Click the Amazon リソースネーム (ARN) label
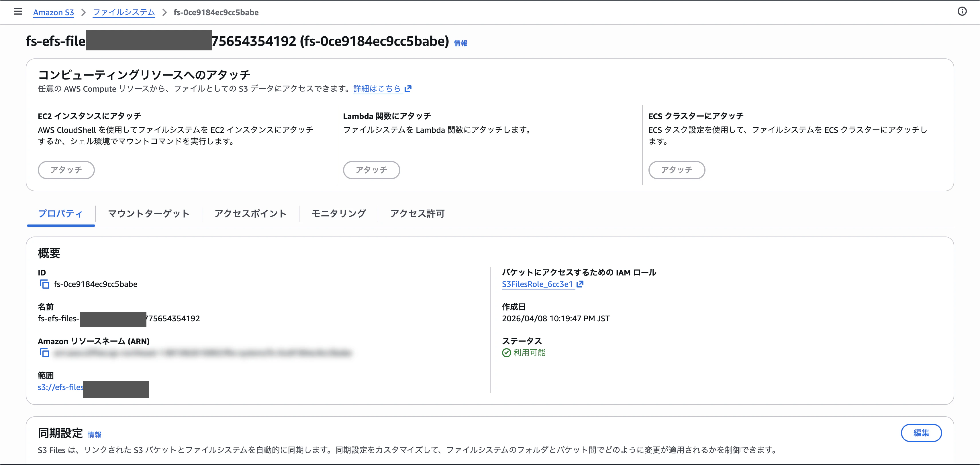 click(94, 341)
